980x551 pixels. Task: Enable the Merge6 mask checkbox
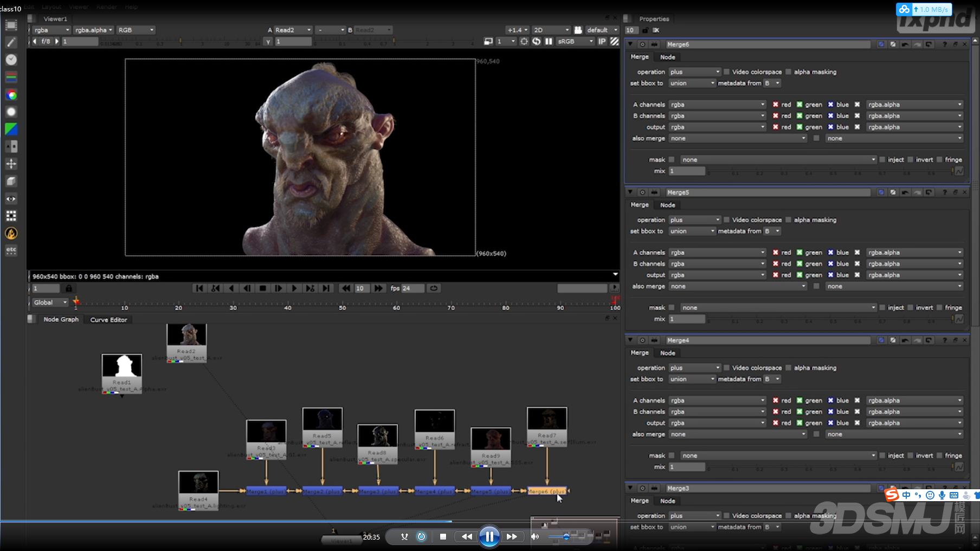672,160
